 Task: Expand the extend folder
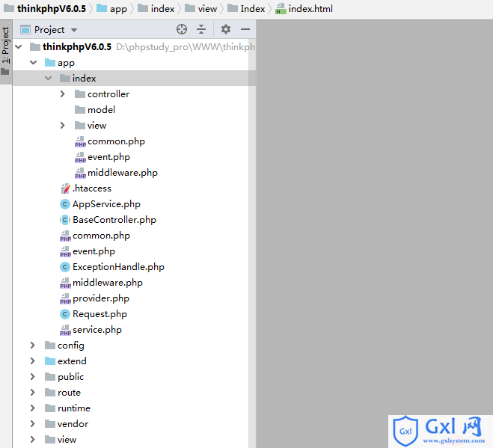pyautogui.click(x=33, y=361)
